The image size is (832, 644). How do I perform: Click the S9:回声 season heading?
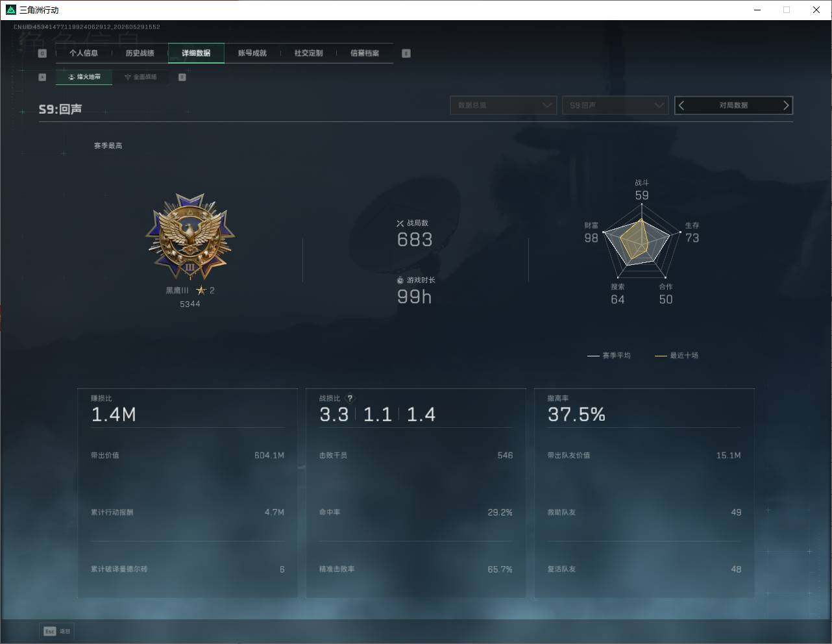tap(60, 109)
